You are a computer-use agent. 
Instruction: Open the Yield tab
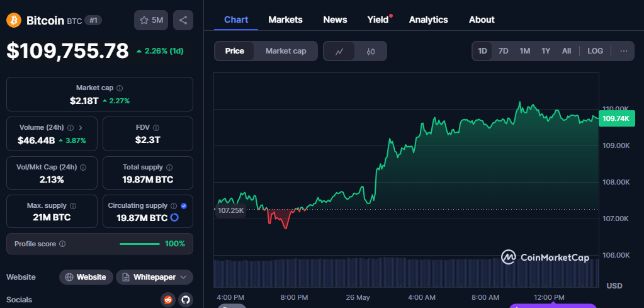point(378,20)
